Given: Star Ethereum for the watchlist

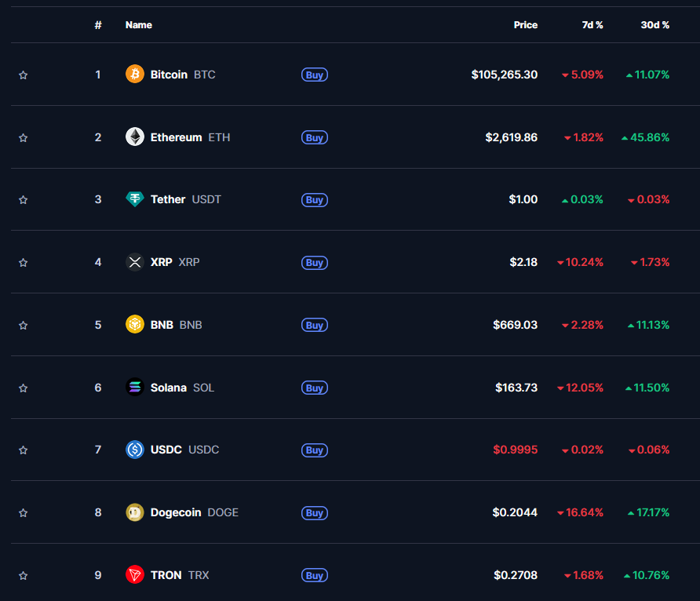Looking at the screenshot, I should point(24,138).
